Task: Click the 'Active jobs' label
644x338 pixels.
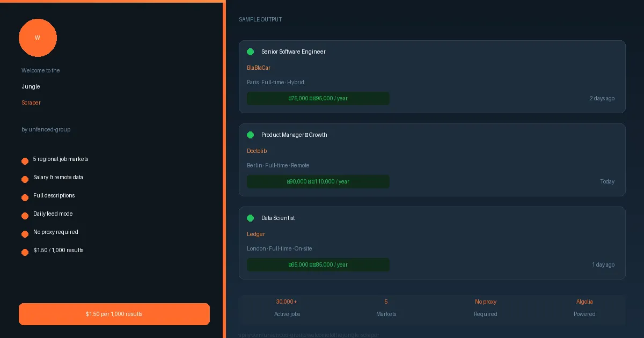Action: coord(287,314)
